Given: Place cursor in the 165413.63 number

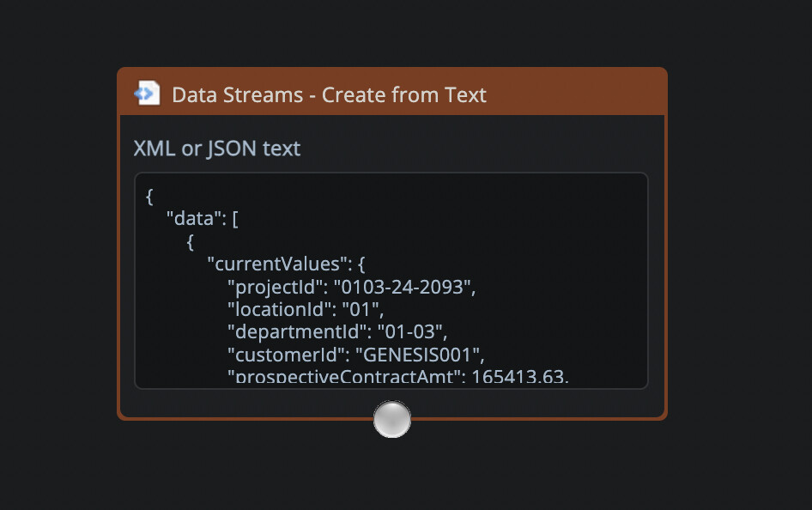Looking at the screenshot, I should pyautogui.click(x=517, y=377).
